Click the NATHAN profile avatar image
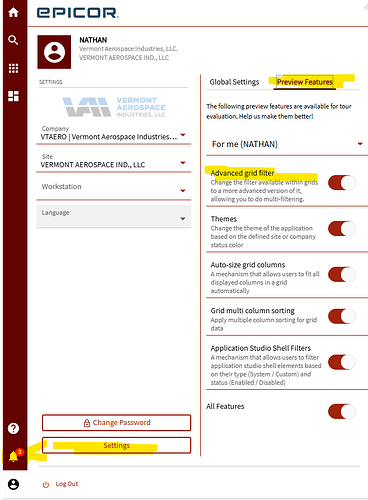Image resolution: width=368 pixels, height=500 pixels. coord(54,52)
